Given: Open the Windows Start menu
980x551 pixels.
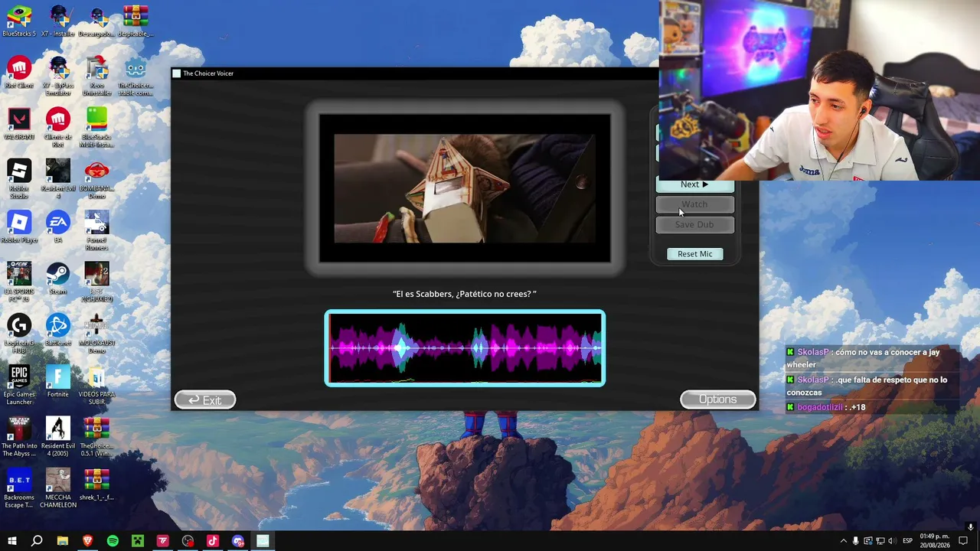Looking at the screenshot, I should click(12, 541).
